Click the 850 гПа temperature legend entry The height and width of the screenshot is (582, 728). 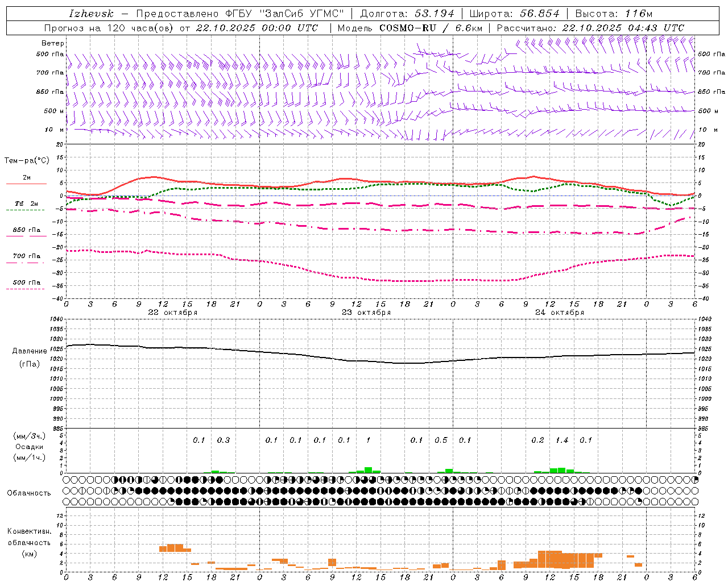26,230
